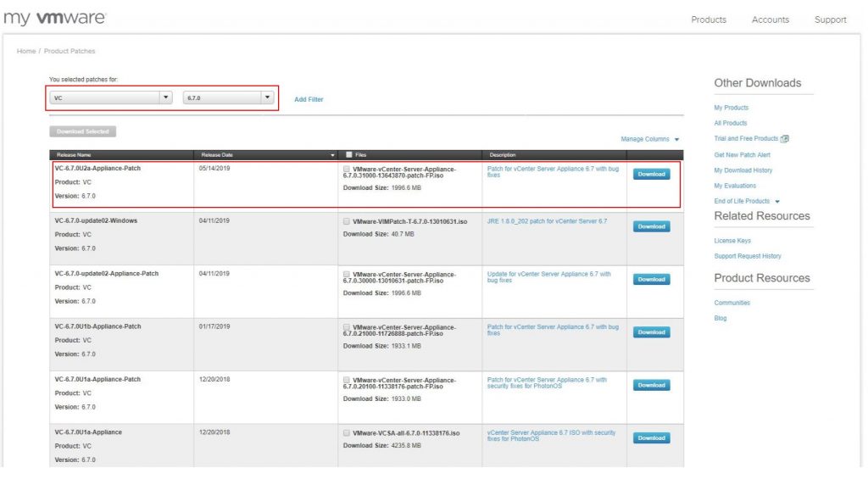Open the 6.7.0 version dropdown
This screenshot has height=479, width=868.
click(228, 97)
